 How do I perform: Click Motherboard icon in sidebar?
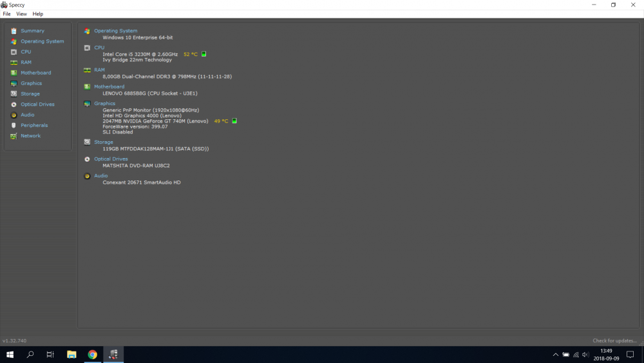[x=14, y=73]
